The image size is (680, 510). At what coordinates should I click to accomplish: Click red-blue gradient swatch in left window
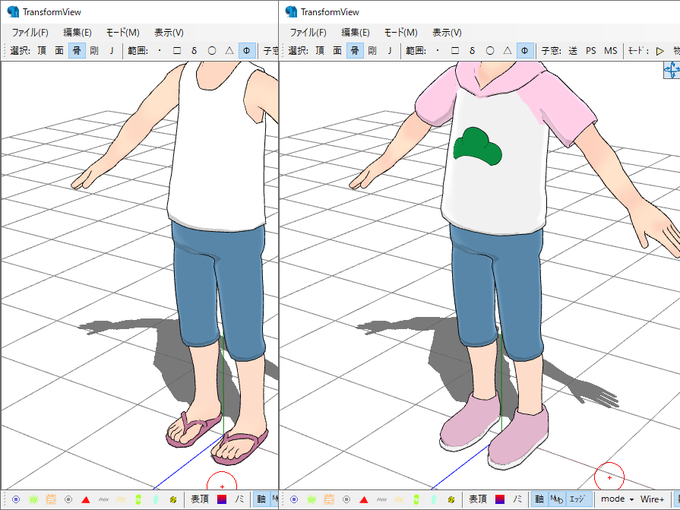222,500
